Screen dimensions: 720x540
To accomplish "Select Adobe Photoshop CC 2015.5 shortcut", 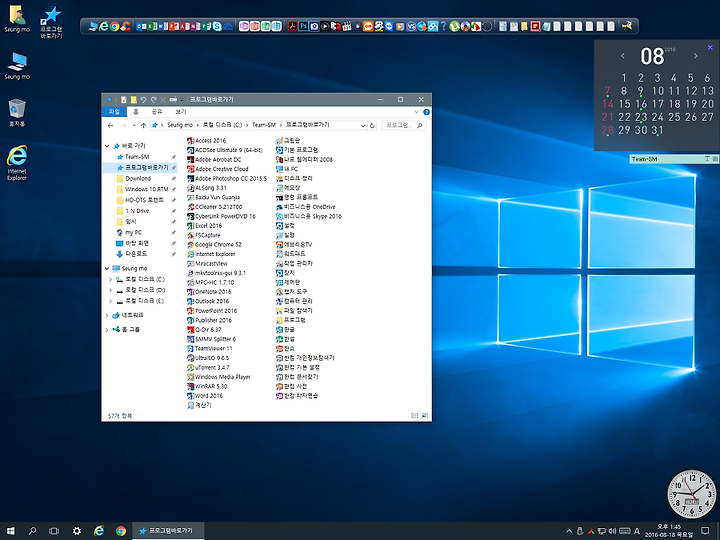I will pos(227,178).
